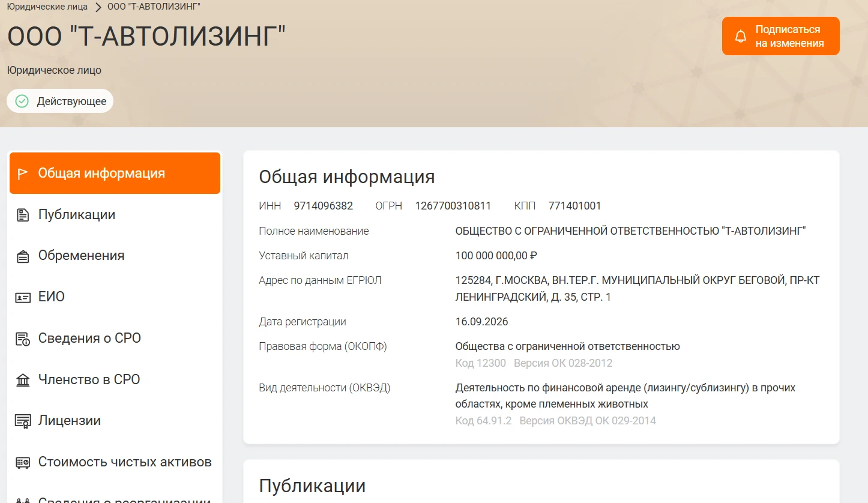The height and width of the screenshot is (503, 868).
Task: Follow the Юридические лица breadcrumb link
Action: [47, 7]
